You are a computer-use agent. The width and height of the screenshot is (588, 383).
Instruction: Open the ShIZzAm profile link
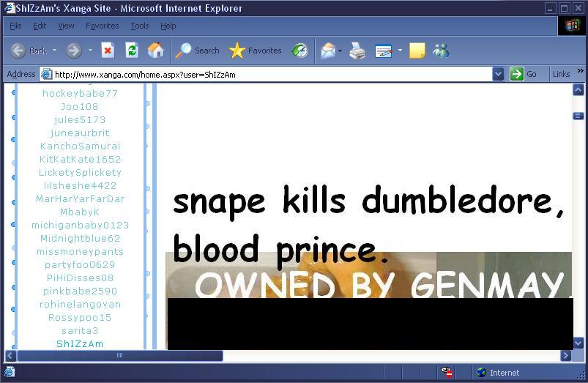coord(80,343)
